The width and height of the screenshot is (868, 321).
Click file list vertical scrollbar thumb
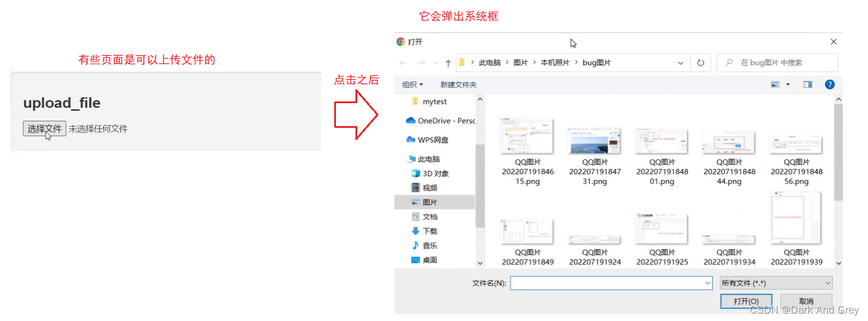pos(839,152)
